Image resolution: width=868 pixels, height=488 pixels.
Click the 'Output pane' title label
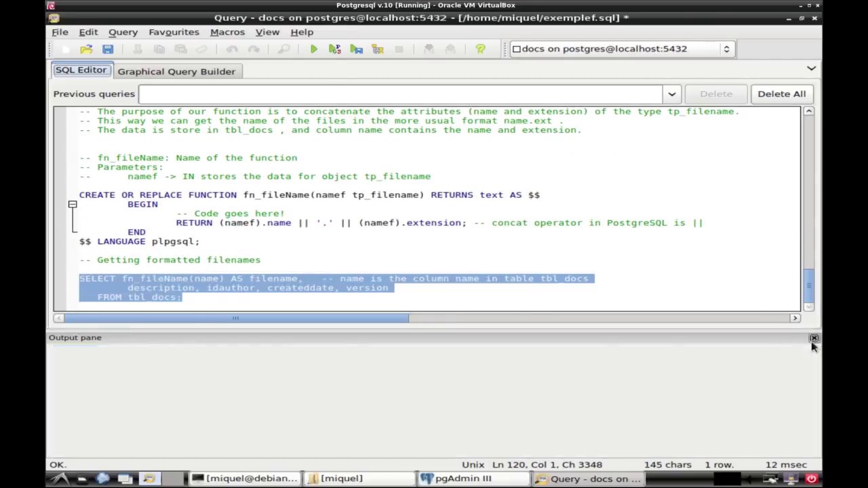pos(75,338)
